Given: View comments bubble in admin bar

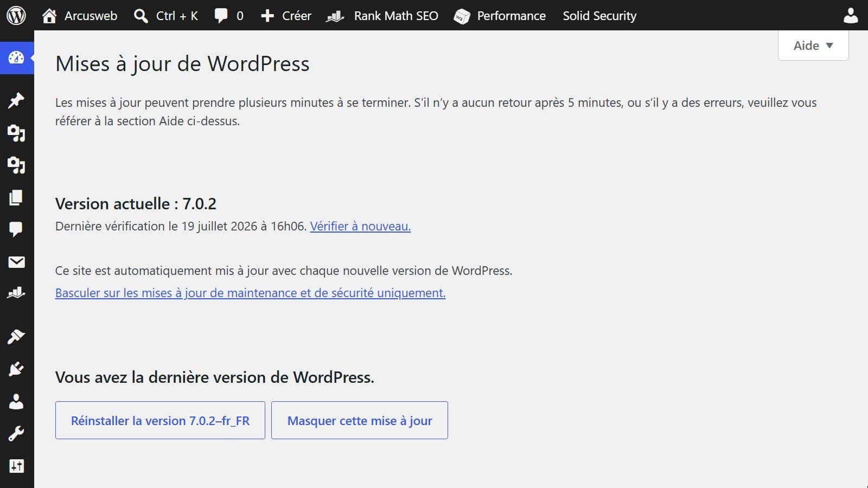Looking at the screenshot, I should pos(229,16).
